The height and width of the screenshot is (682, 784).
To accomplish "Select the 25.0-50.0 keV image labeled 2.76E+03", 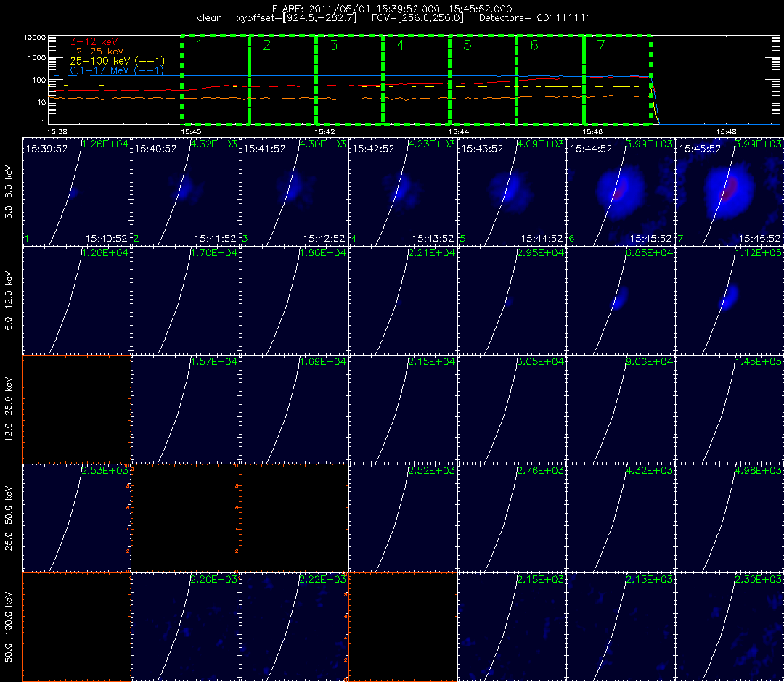I will [x=513, y=518].
